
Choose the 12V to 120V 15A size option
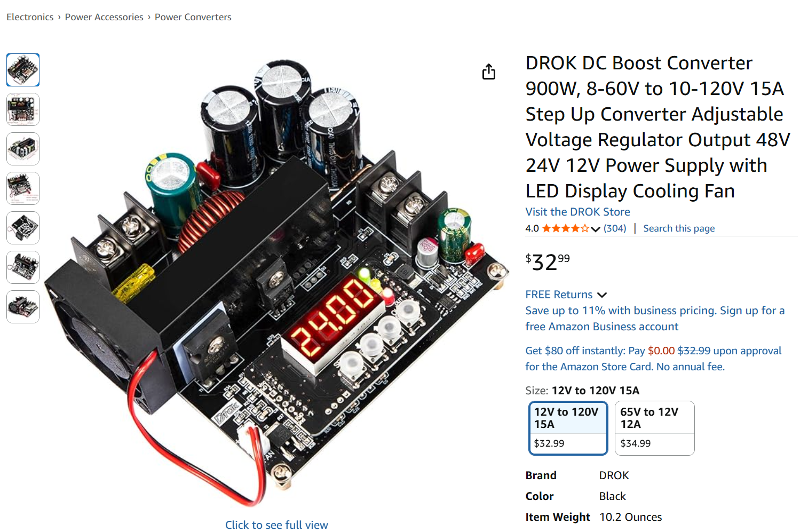click(x=568, y=428)
